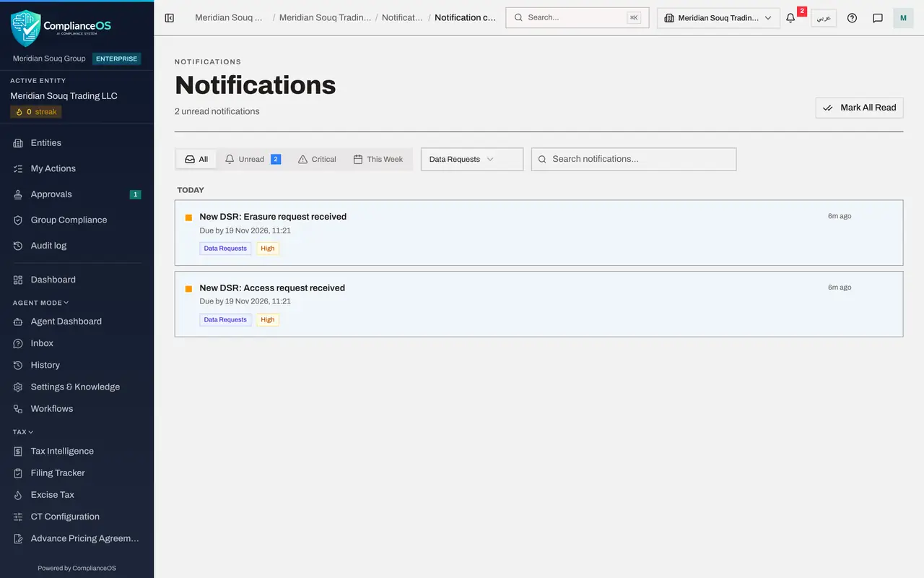The height and width of the screenshot is (578, 924).
Task: Click the ENTERPRISE plan badge
Action: pyautogui.click(x=116, y=59)
